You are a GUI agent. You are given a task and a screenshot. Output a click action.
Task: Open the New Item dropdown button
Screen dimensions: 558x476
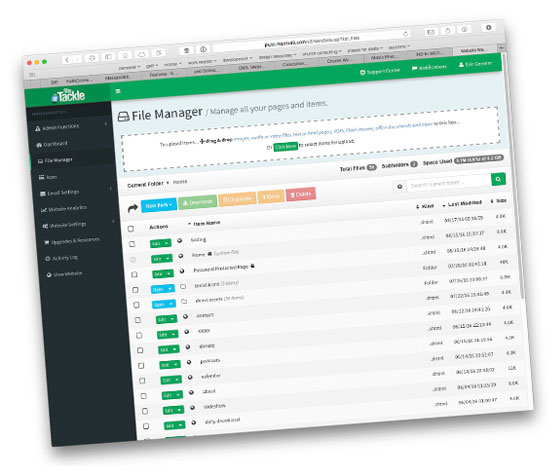[159, 205]
